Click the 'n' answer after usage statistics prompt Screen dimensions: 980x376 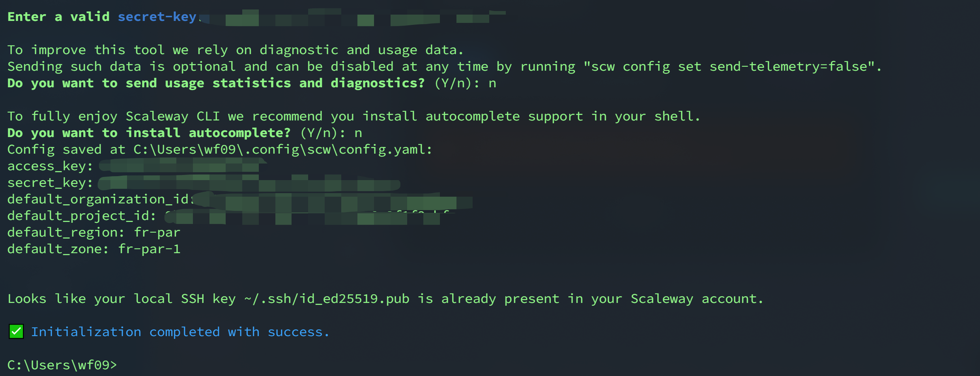pyautogui.click(x=492, y=83)
